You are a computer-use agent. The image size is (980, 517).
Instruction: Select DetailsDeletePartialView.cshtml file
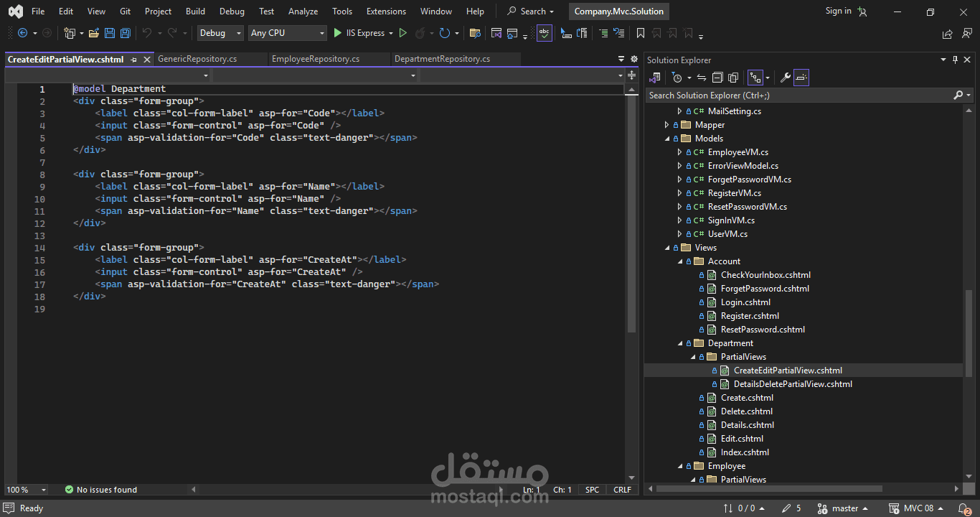(793, 384)
